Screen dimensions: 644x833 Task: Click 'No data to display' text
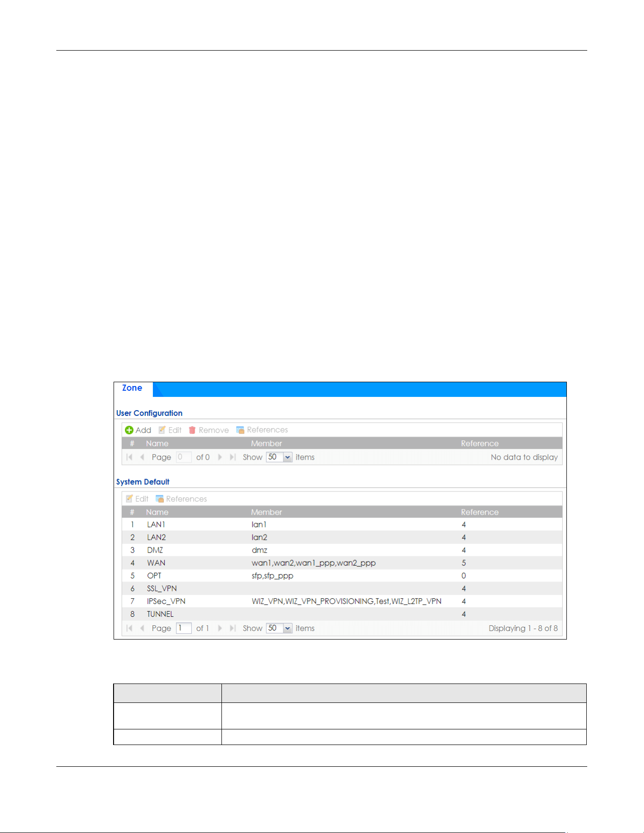click(524, 457)
